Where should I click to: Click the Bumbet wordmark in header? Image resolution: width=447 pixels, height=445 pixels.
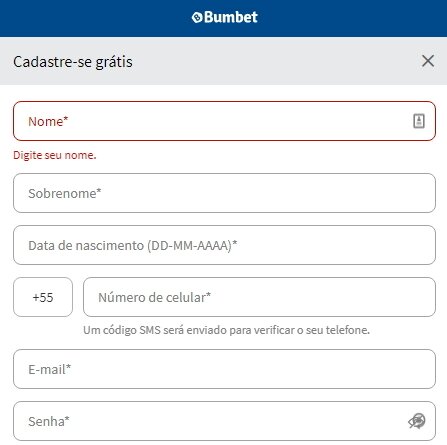tap(231, 17)
